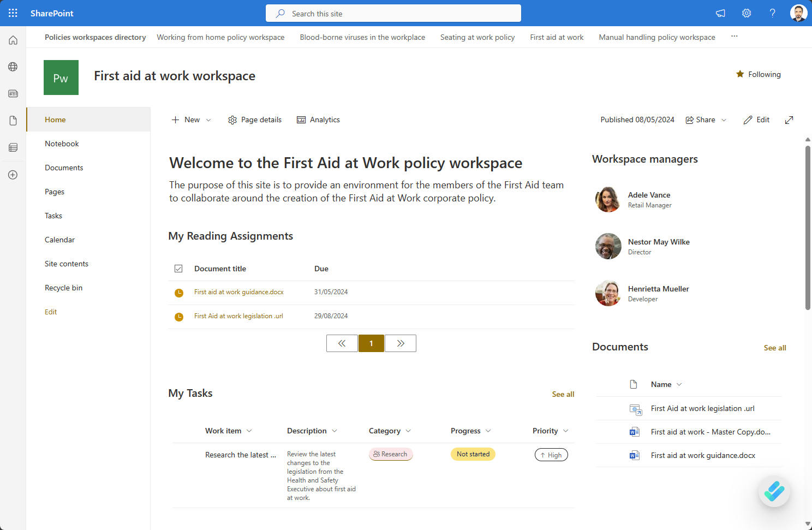Open the Microsoft 365 app launcher
This screenshot has height=530, width=812.
pos(13,13)
